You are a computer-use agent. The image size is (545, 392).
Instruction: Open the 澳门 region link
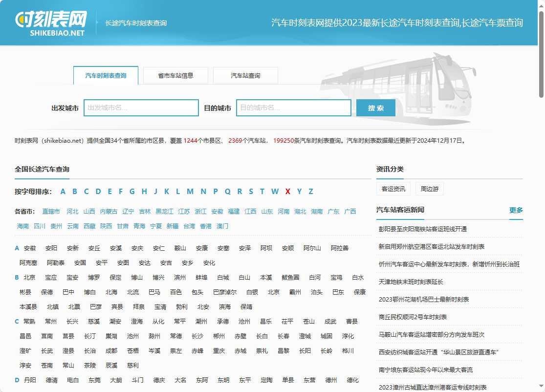tap(222, 226)
